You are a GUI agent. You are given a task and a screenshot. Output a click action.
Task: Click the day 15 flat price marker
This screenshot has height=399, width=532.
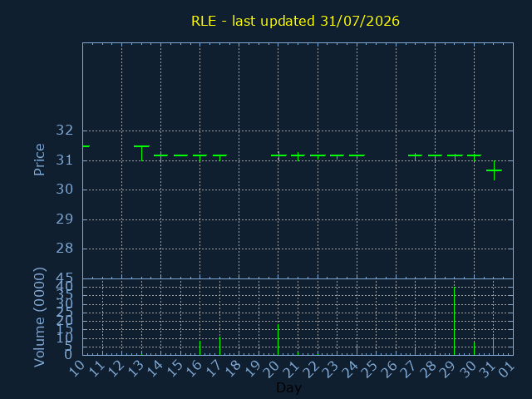coord(180,155)
